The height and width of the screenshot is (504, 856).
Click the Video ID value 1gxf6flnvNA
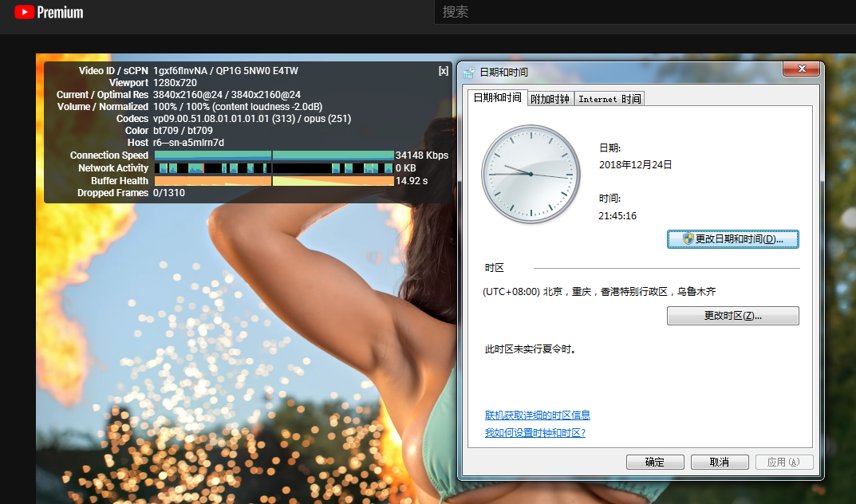click(181, 71)
